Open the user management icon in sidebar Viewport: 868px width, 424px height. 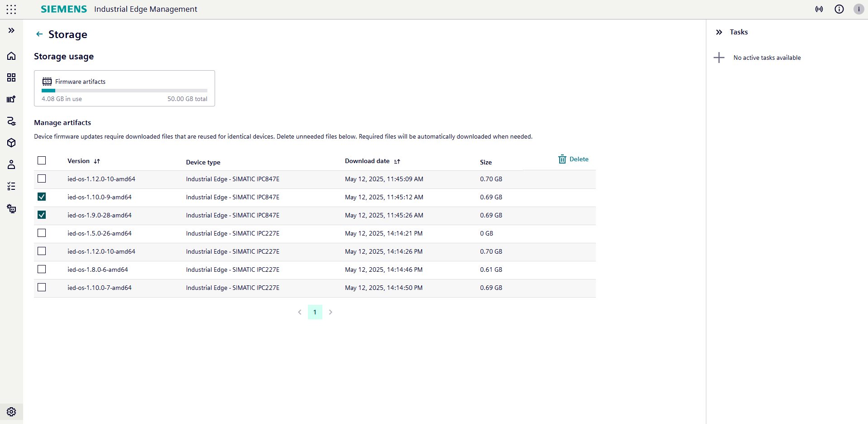(x=11, y=164)
